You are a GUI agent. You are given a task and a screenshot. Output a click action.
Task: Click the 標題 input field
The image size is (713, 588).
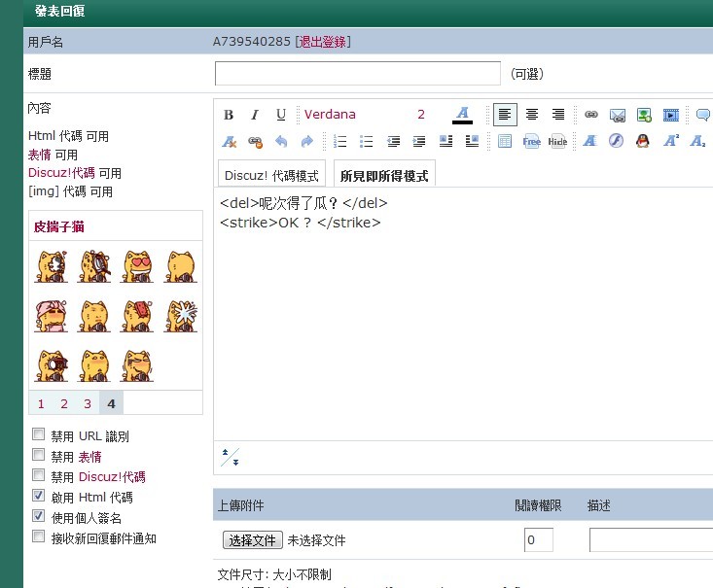pos(358,73)
